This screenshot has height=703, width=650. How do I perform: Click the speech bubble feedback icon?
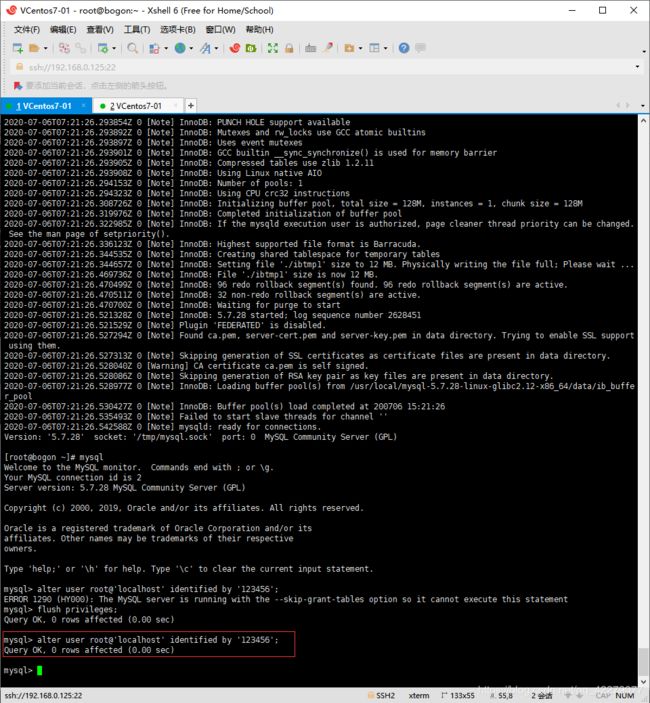pyautogui.click(x=420, y=48)
